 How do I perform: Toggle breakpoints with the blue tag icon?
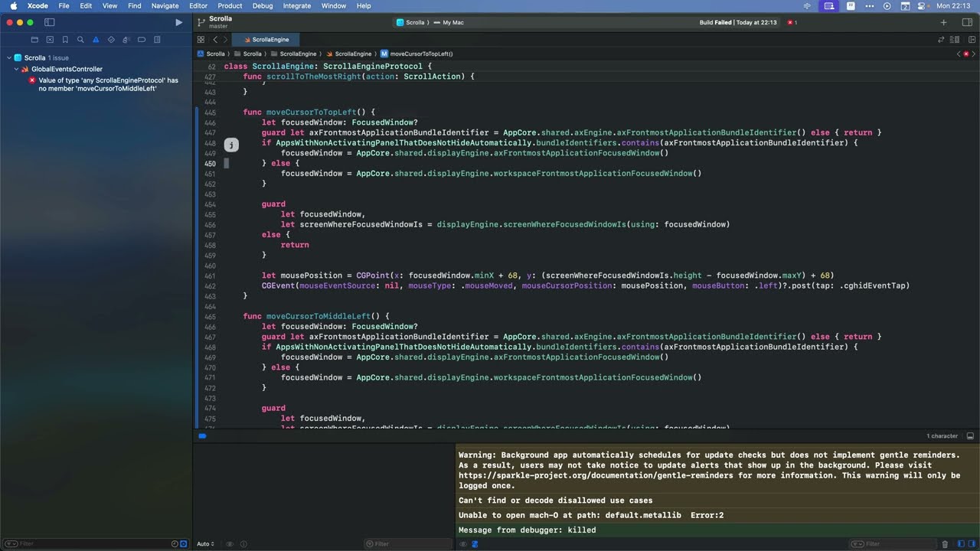[x=202, y=436]
